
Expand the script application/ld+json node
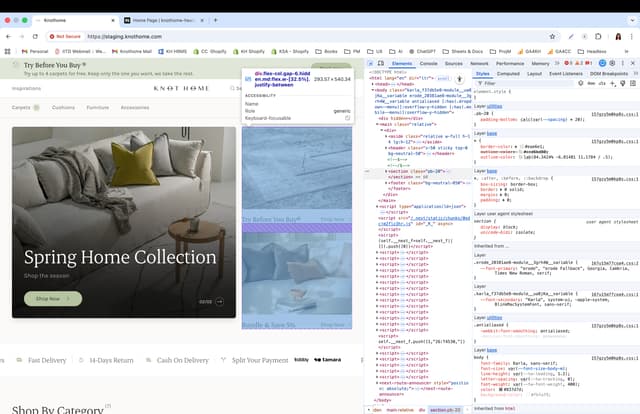click(x=378, y=207)
